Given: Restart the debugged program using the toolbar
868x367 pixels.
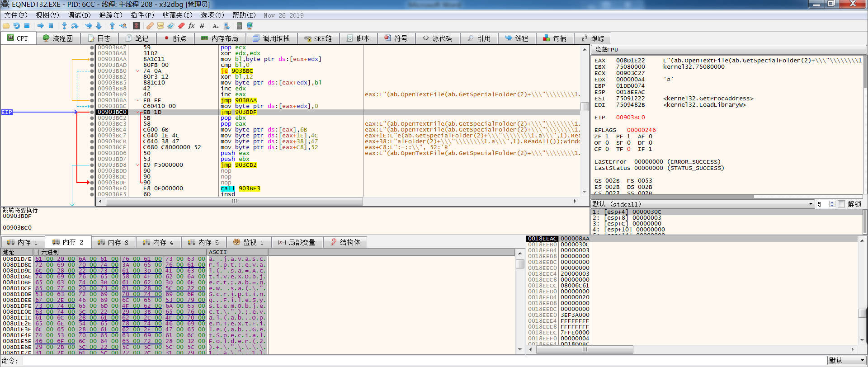Looking at the screenshot, I should [17, 26].
